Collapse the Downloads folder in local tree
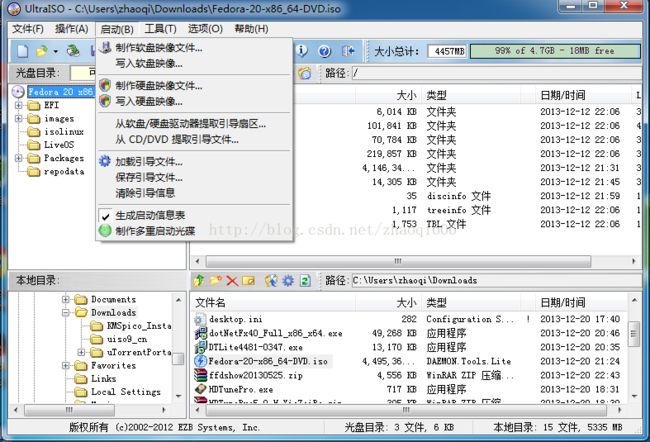 click(x=65, y=313)
